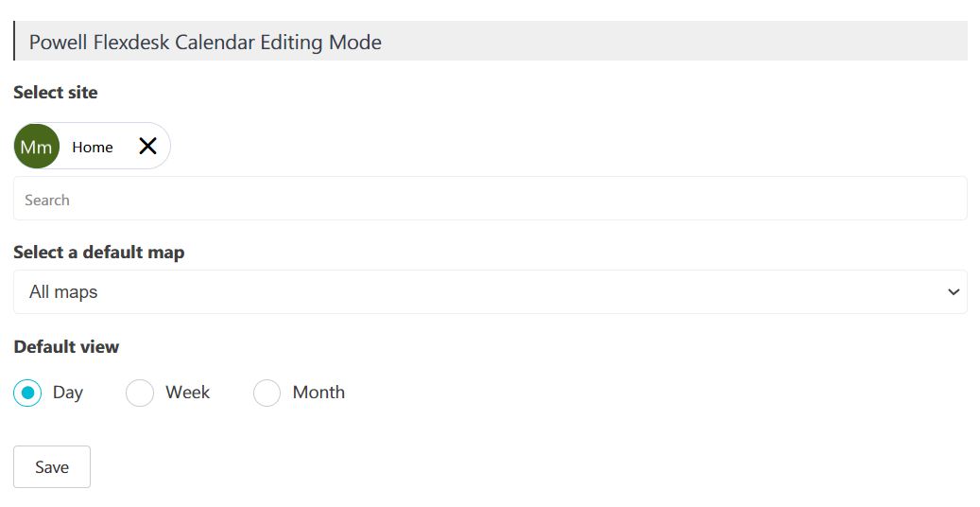Enable the Month radio button
This screenshot has height=507, width=980.
pyautogui.click(x=266, y=393)
